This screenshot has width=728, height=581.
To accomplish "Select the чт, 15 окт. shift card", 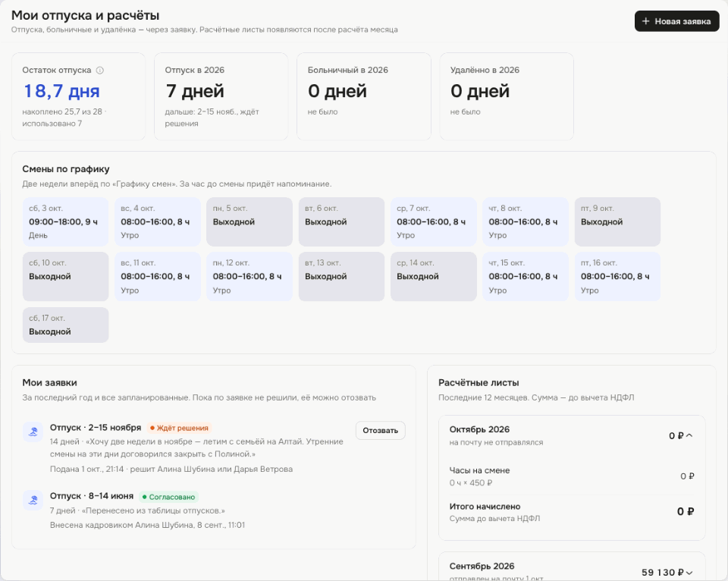I will tap(525, 276).
